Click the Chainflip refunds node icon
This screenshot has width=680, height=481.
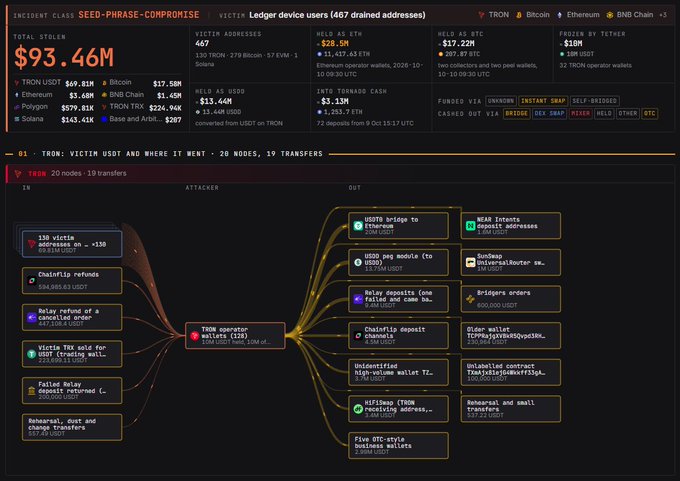click(32, 281)
